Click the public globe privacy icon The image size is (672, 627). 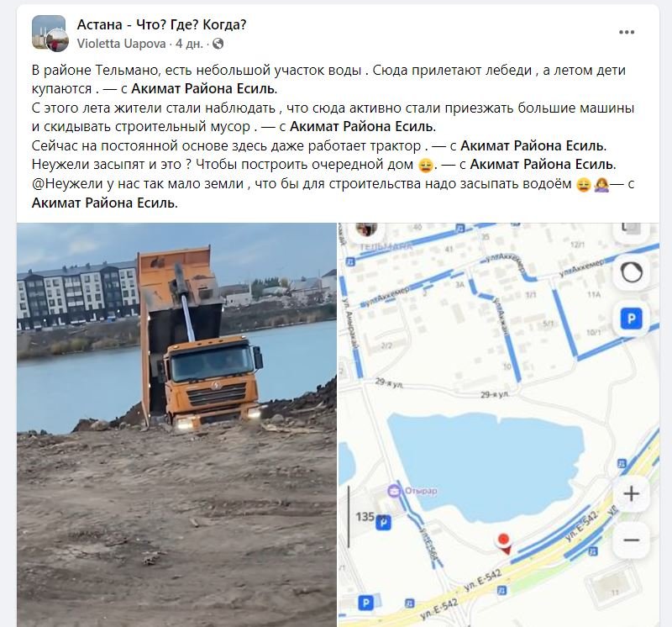[218, 44]
